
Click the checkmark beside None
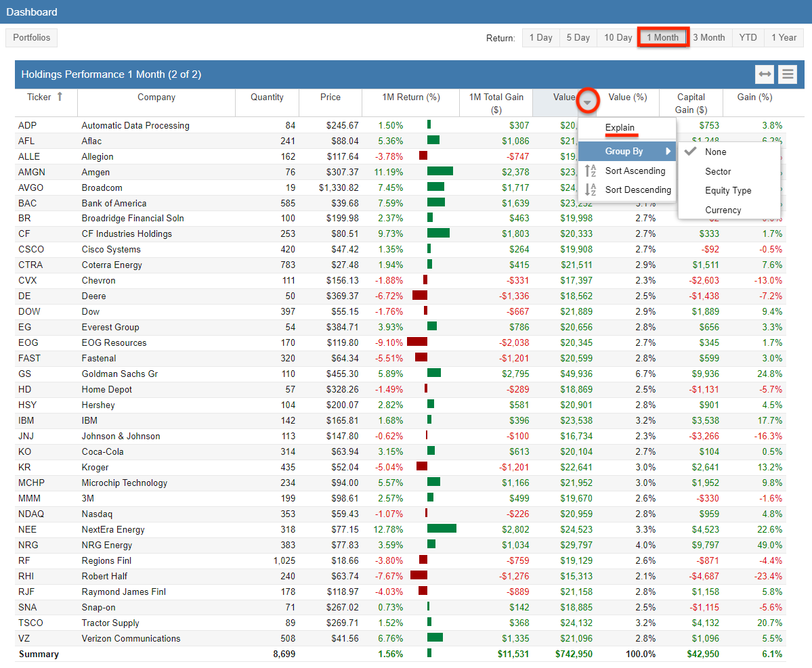tap(690, 151)
